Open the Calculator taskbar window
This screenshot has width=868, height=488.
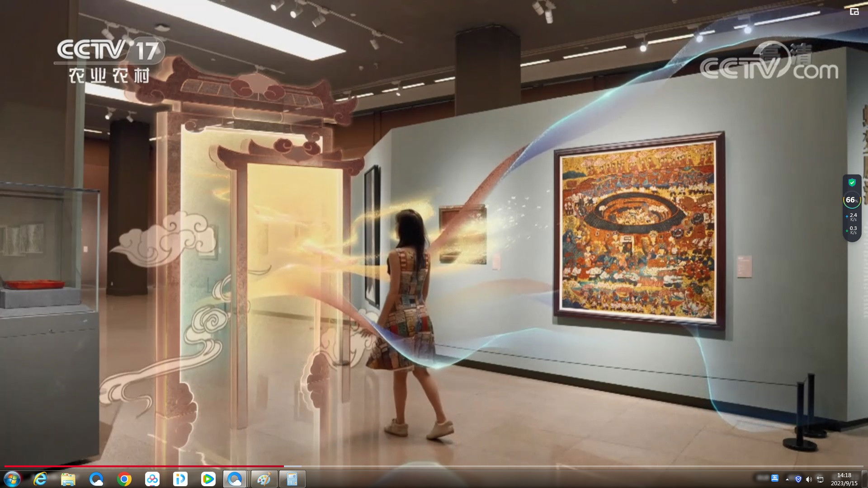tap(292, 479)
